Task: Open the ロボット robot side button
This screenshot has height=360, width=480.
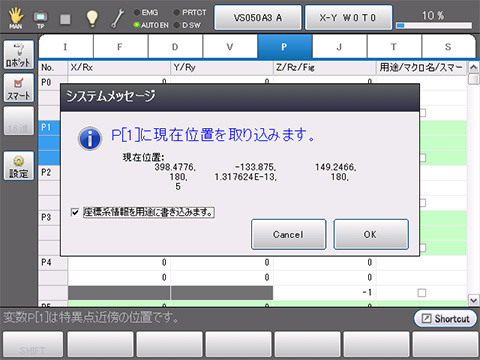Action: [19, 55]
